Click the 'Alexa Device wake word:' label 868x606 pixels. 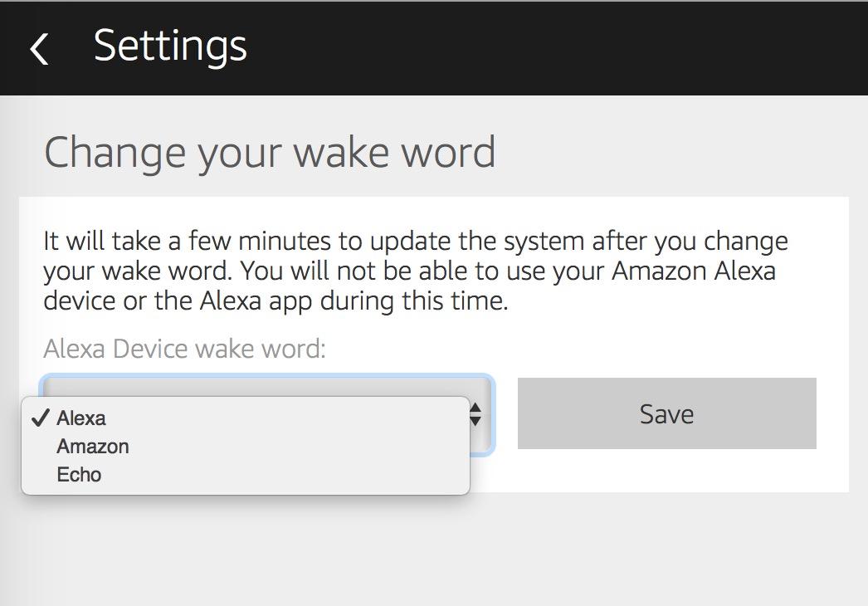184,349
